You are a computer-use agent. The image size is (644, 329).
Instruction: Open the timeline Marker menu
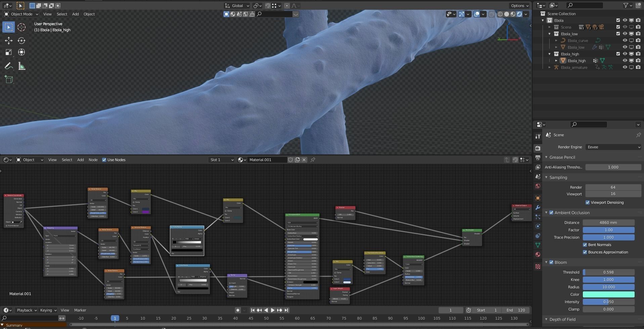click(80, 310)
